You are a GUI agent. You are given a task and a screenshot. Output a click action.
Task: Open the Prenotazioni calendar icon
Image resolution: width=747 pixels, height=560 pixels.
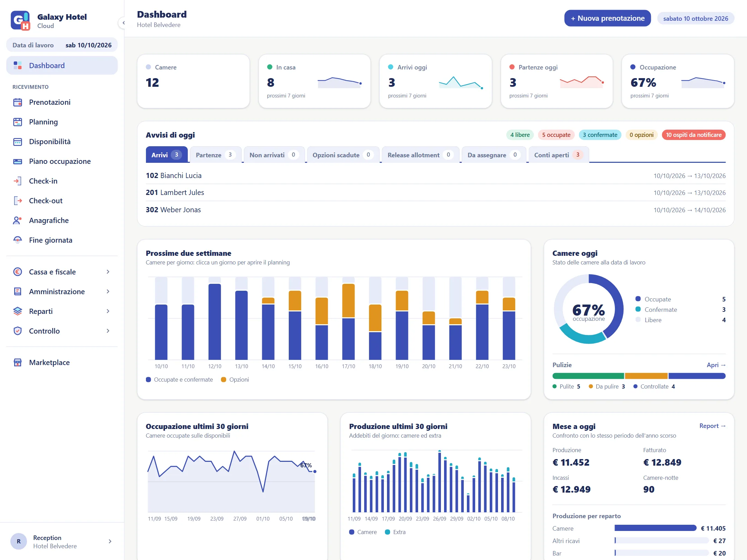[x=18, y=102]
